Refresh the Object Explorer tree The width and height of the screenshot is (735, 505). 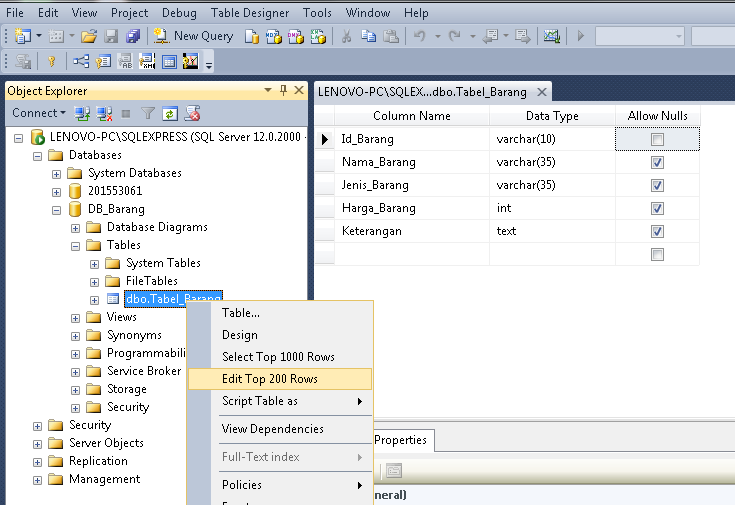point(170,113)
